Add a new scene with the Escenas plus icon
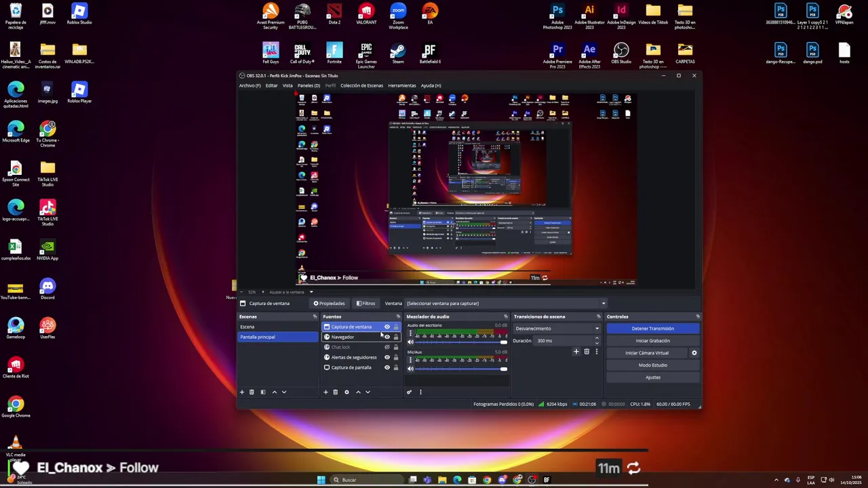 (242, 392)
